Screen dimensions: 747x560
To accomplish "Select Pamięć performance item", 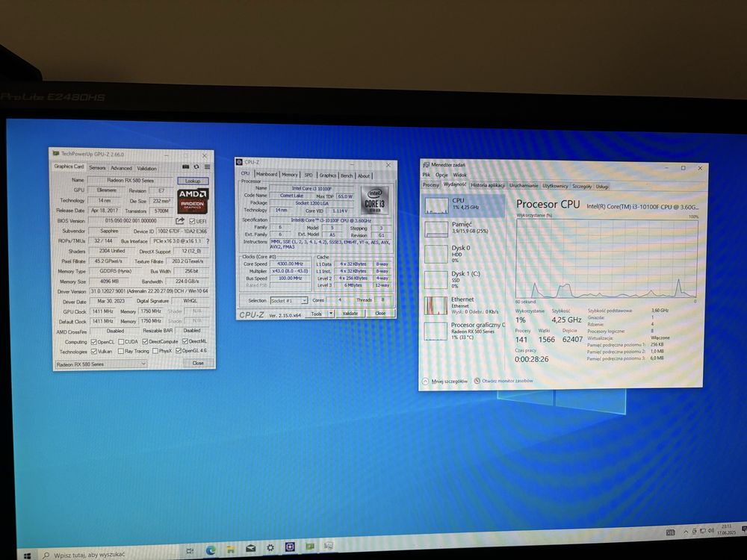I will 464,228.
